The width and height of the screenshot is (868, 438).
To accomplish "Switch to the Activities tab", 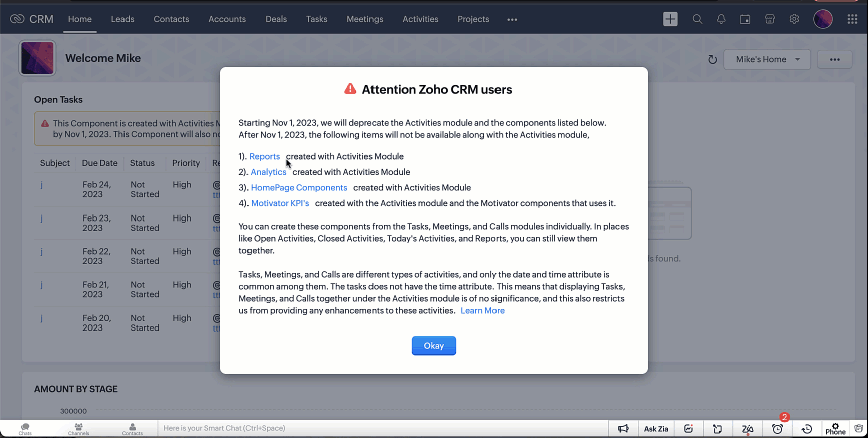I will [420, 19].
